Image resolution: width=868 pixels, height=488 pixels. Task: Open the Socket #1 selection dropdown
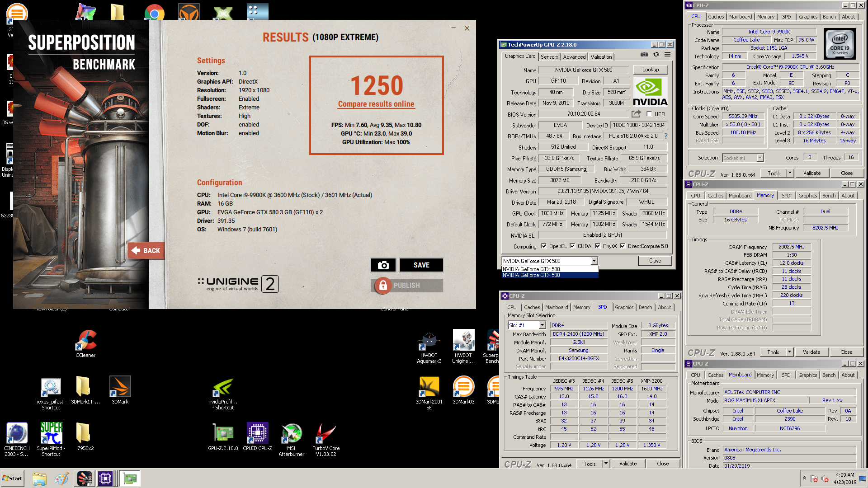pos(760,158)
